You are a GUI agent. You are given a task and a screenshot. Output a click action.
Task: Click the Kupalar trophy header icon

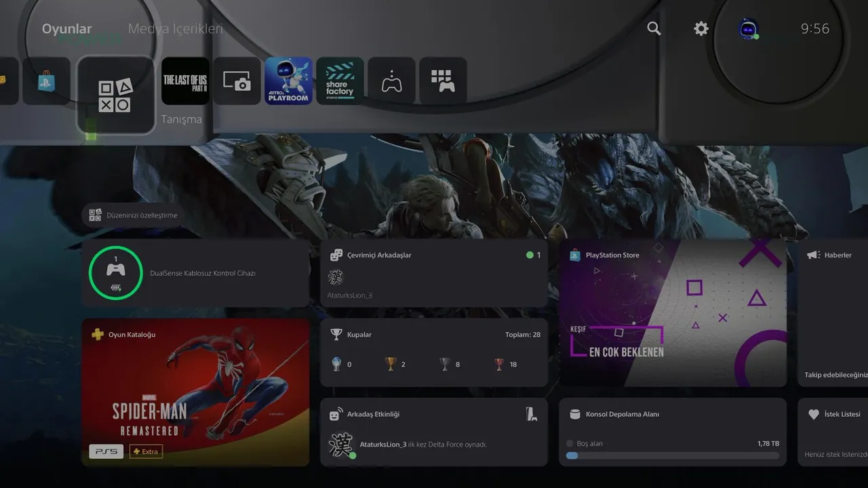coord(336,334)
